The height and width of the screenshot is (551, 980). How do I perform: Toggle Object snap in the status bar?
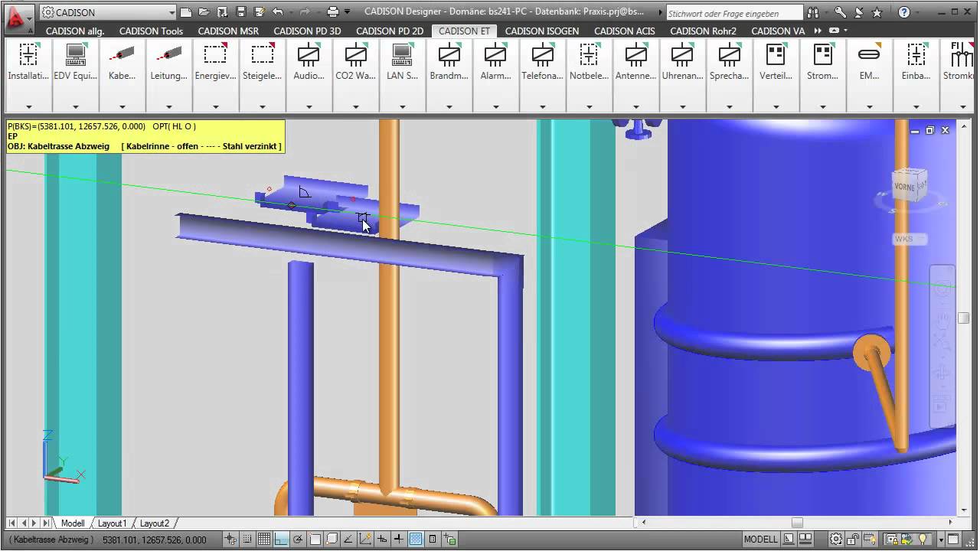315,540
